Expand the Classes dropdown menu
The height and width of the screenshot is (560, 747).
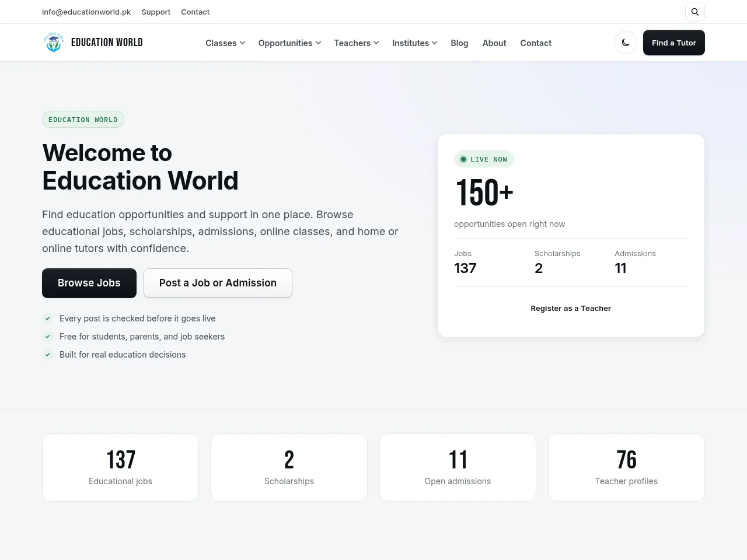(225, 43)
